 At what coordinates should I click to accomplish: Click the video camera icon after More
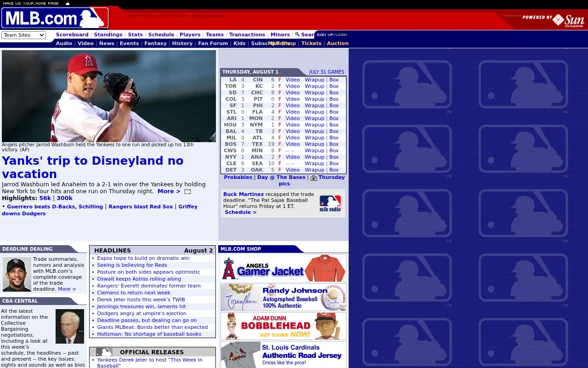[187, 191]
